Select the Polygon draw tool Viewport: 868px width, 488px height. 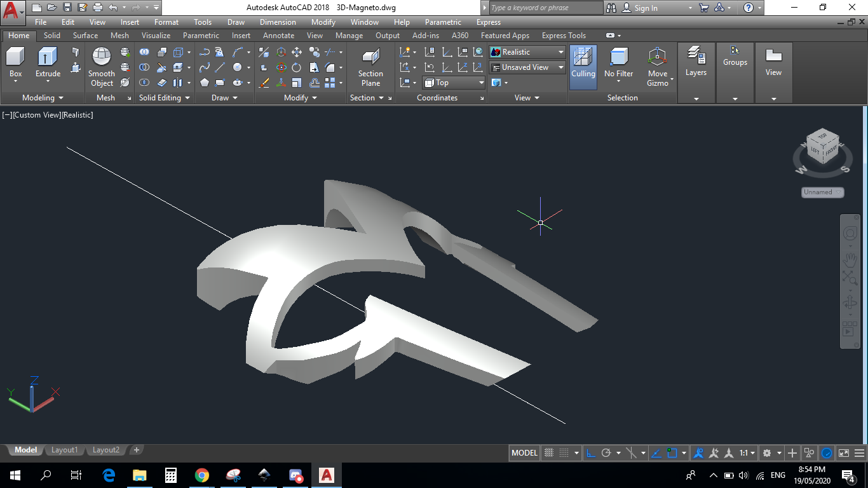204,83
